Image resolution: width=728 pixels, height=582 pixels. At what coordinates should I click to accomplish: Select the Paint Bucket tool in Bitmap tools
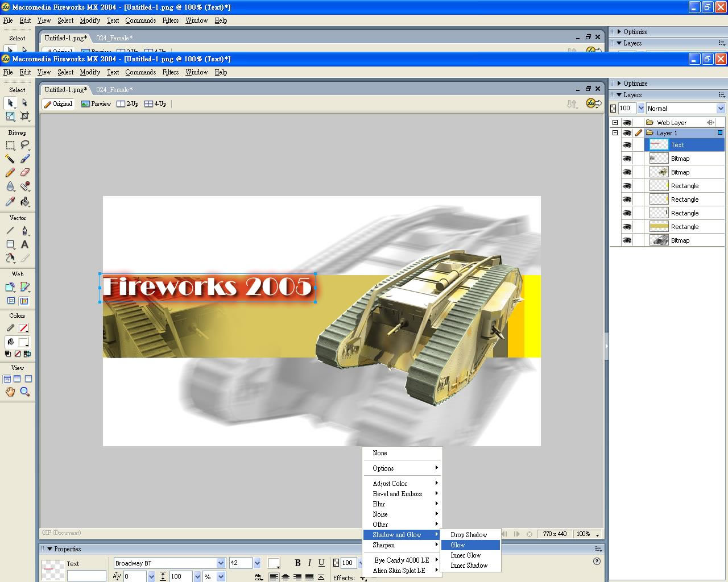24,202
